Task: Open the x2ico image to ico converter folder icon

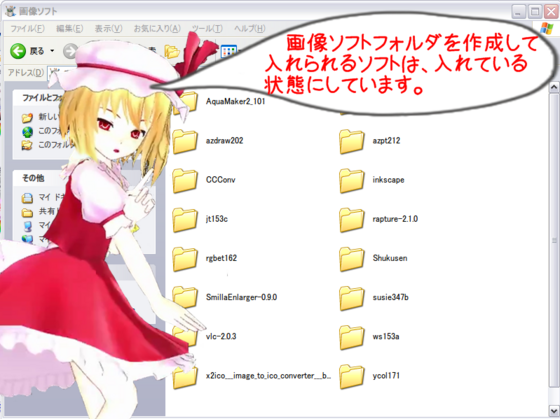Action: [x=185, y=378]
